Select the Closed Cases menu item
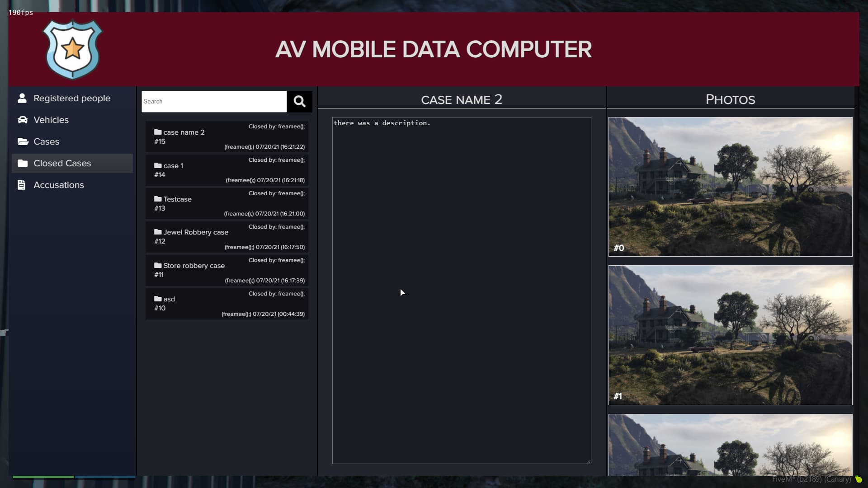The width and height of the screenshot is (868, 488). (x=72, y=163)
